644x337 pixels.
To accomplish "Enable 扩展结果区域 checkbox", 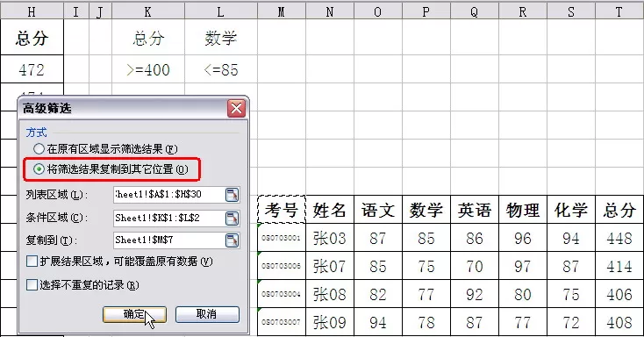I will pos(32,262).
